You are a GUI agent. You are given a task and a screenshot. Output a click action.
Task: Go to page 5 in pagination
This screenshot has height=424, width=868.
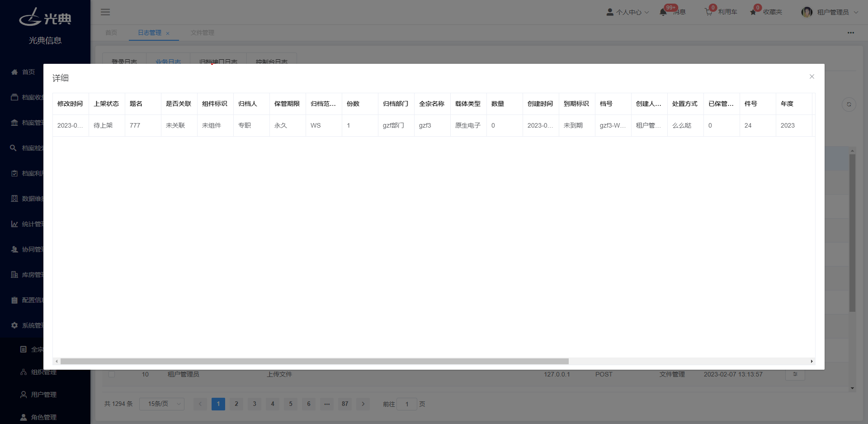tap(291, 404)
